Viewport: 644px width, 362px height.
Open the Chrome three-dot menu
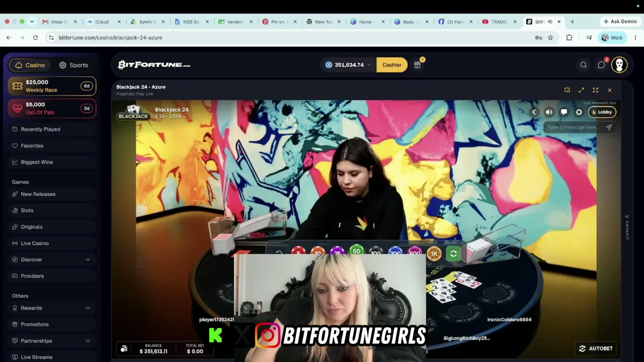coord(636,38)
